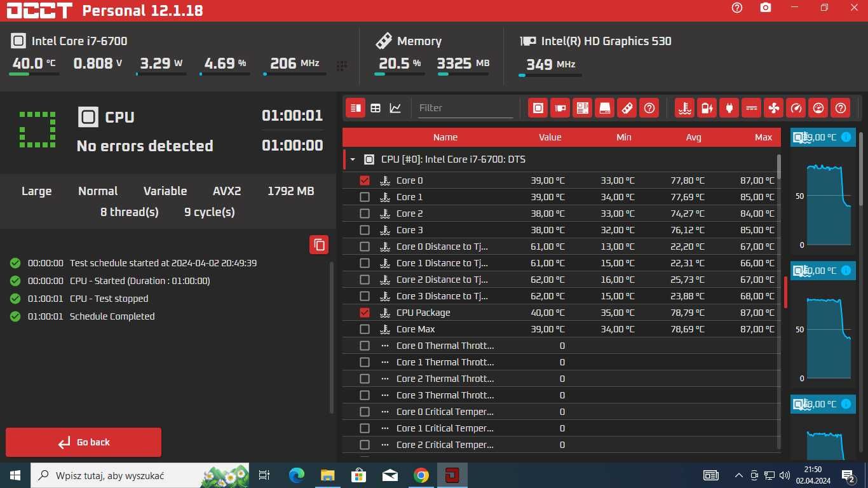This screenshot has height=488, width=868.
Task: Filter sensors by CPU chip icon
Action: click(x=538, y=108)
